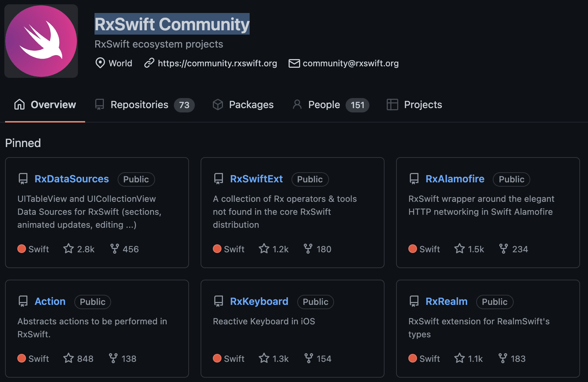Click the envelope mail icon
Screen dimensions: 588x382
[294, 63]
